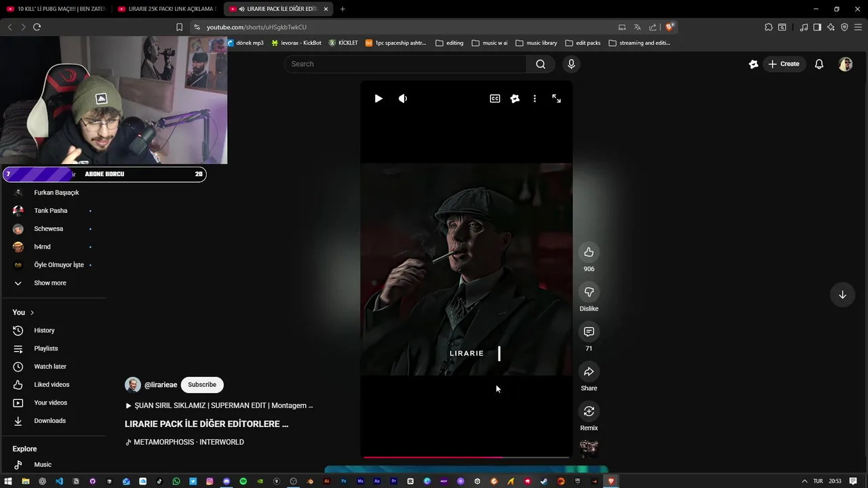Open browser extensions puzzle icon
This screenshot has width=868, height=488.
pos(768,27)
